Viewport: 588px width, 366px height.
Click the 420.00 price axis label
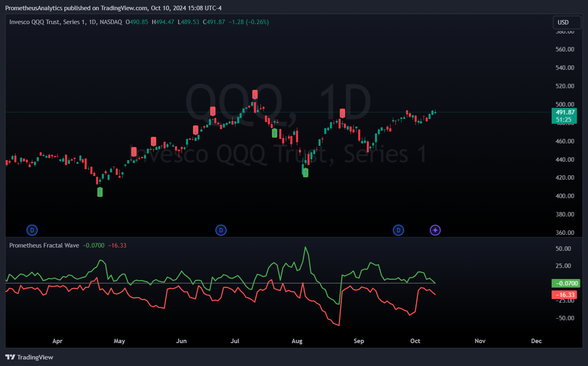(565, 178)
